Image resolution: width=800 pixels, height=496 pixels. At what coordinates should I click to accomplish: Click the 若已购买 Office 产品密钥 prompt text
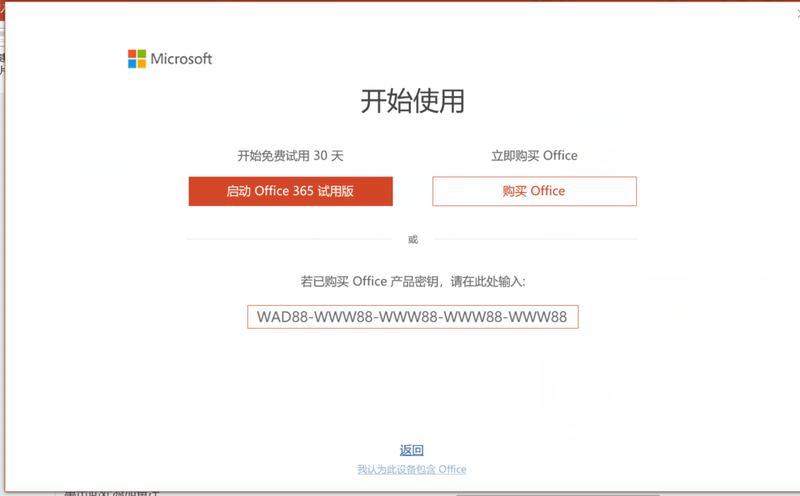413,282
